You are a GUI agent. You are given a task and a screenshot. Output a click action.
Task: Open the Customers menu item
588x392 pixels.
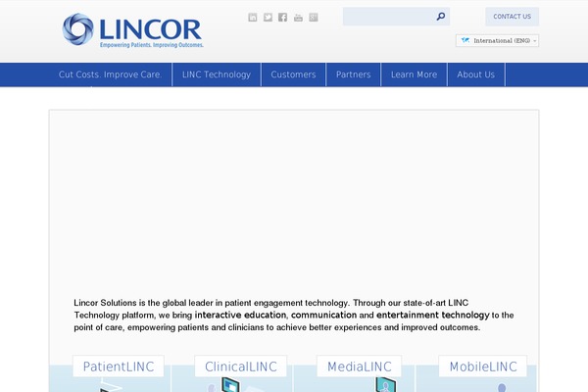point(293,74)
